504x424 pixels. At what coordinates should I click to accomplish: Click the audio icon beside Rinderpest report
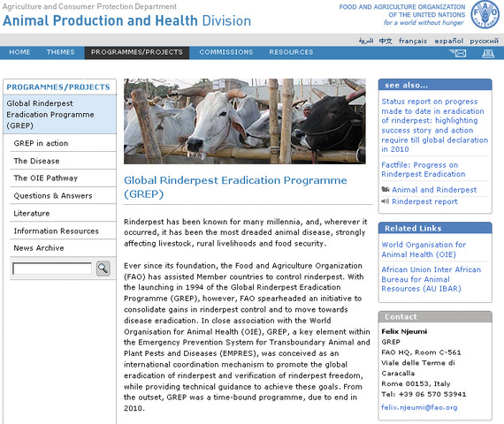[x=385, y=201]
